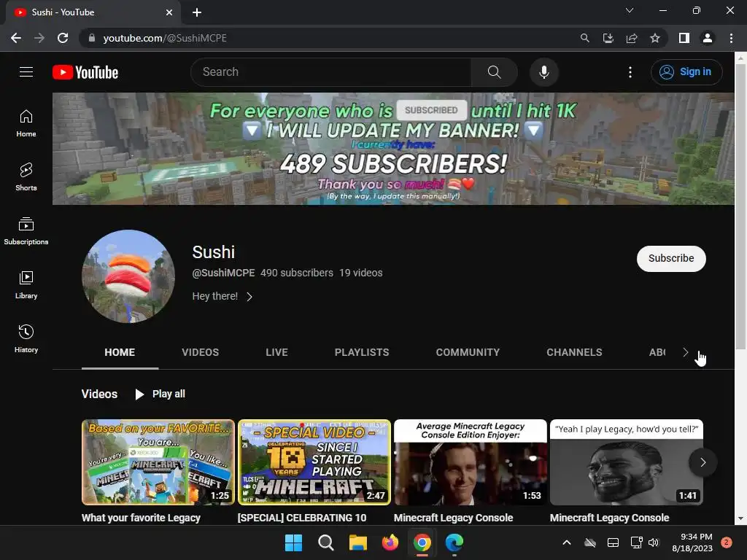Viewport: 747px width, 560px height.
Task: Click the channel banner image
Action: 393,149
